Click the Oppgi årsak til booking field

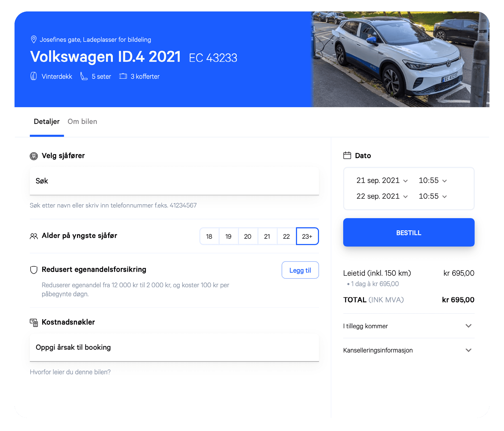coord(174,347)
